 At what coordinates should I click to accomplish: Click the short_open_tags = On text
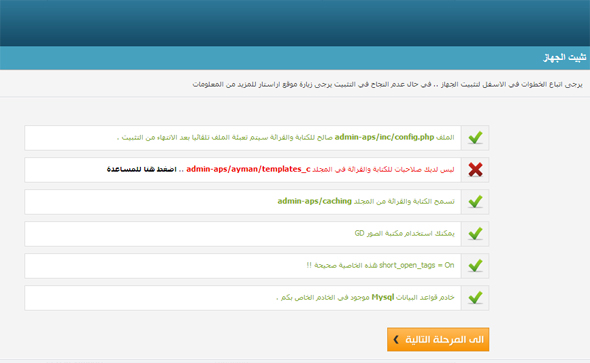click(x=417, y=265)
